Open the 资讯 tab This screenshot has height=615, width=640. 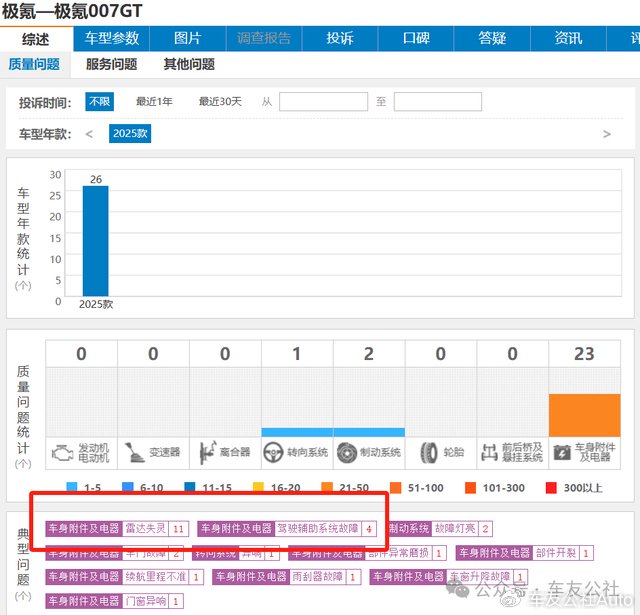568,38
